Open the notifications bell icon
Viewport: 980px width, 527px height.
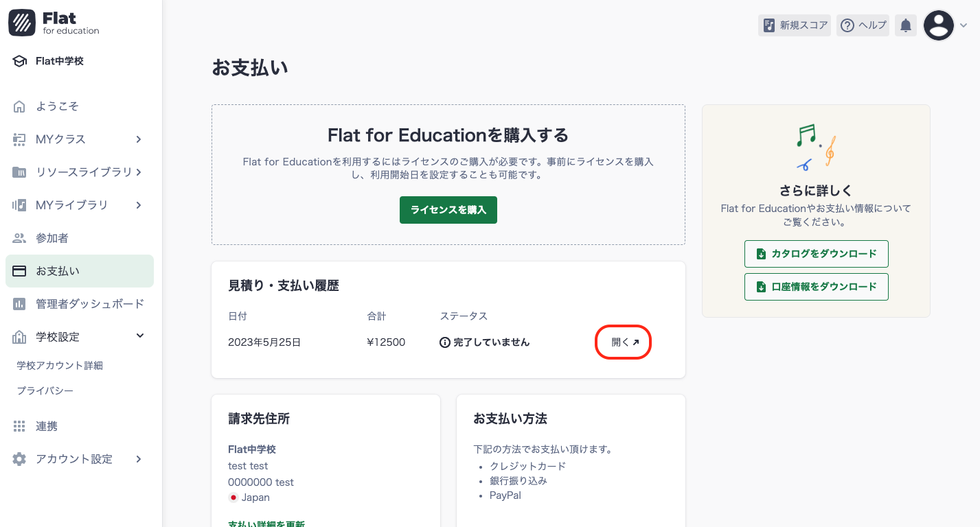coord(905,25)
